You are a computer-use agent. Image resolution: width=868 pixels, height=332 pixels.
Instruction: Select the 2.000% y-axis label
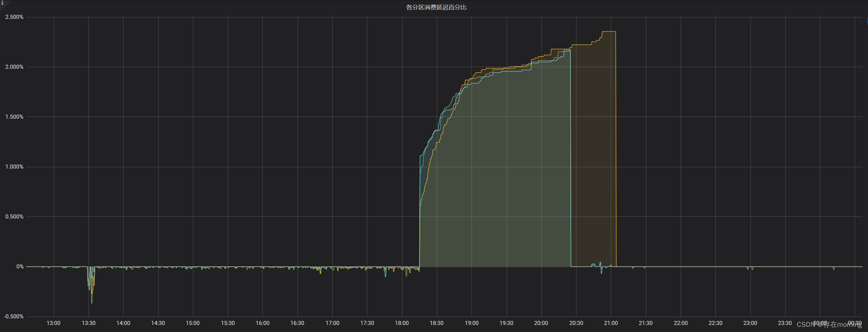(x=14, y=67)
